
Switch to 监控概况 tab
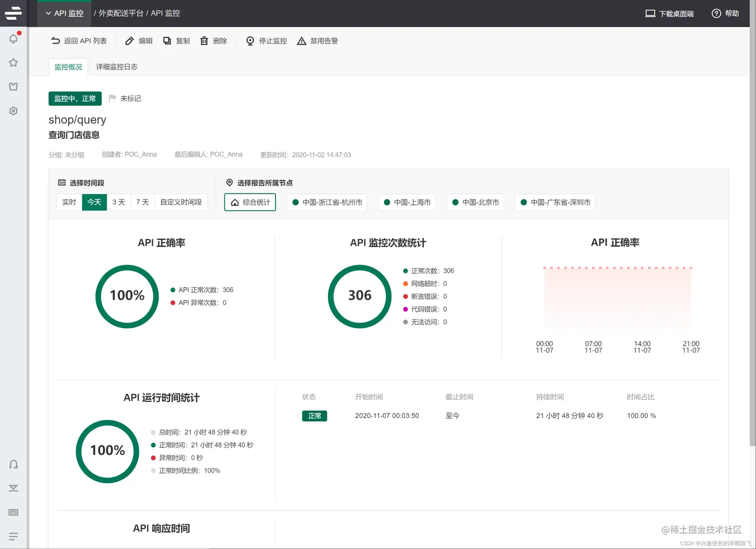[68, 66]
